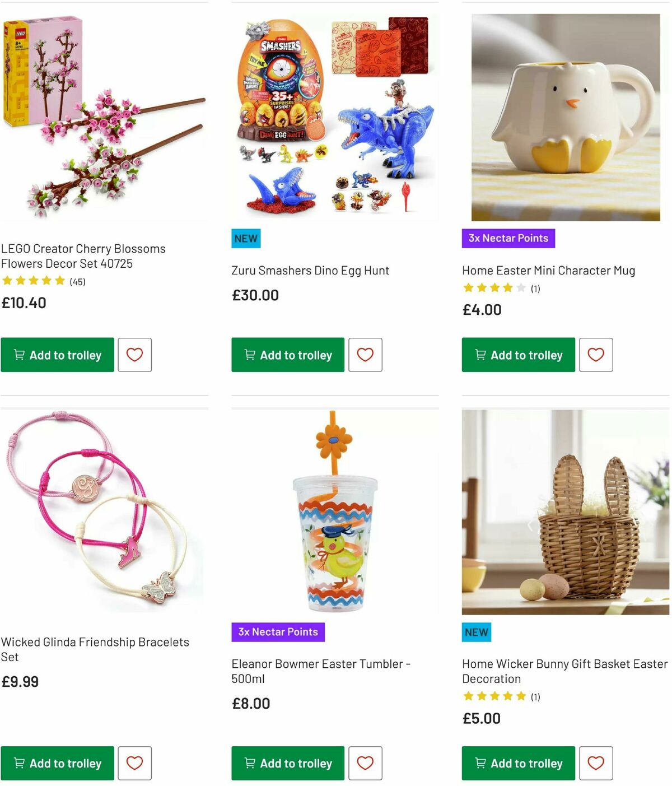Open the Zuru Smashers Dino Egg Hunt product title
The width and height of the screenshot is (672, 786).
[x=310, y=270]
